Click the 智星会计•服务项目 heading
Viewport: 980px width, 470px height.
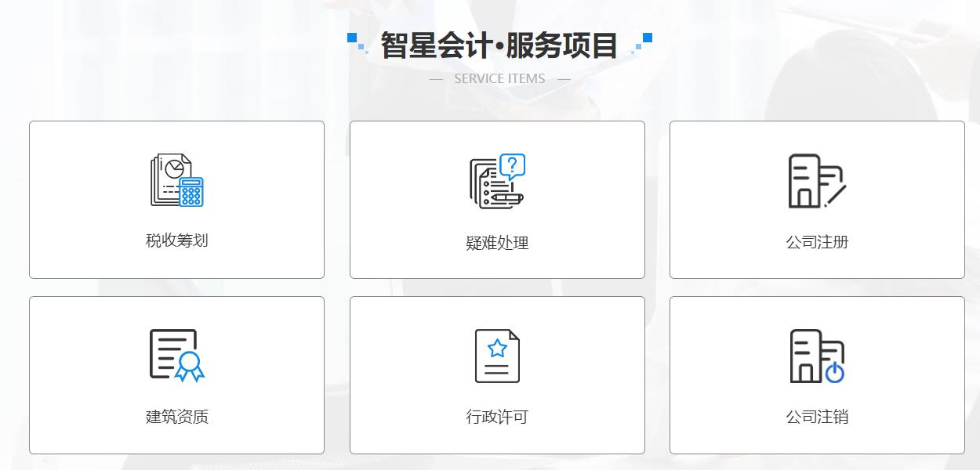coord(499,45)
